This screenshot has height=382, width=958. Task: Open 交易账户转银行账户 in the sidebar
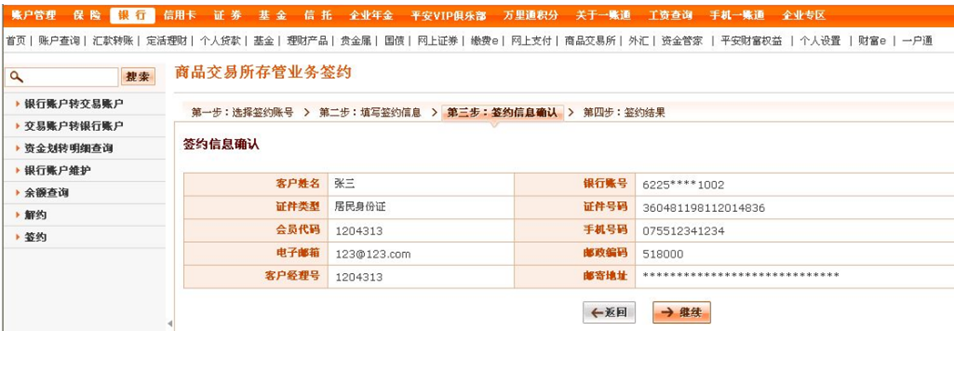coord(74,126)
